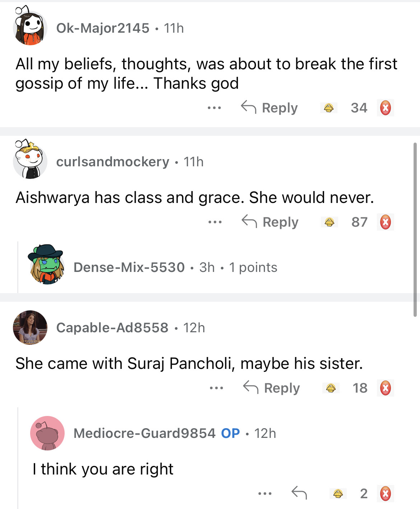Upvote Capable-Ad8558's Suraj Pancholi comment

click(331, 388)
